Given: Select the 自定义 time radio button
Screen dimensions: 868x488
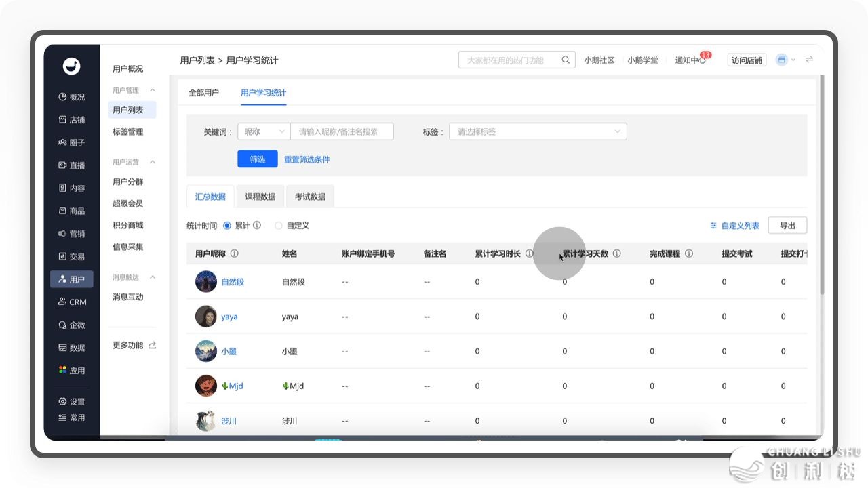Looking at the screenshot, I should pos(279,226).
